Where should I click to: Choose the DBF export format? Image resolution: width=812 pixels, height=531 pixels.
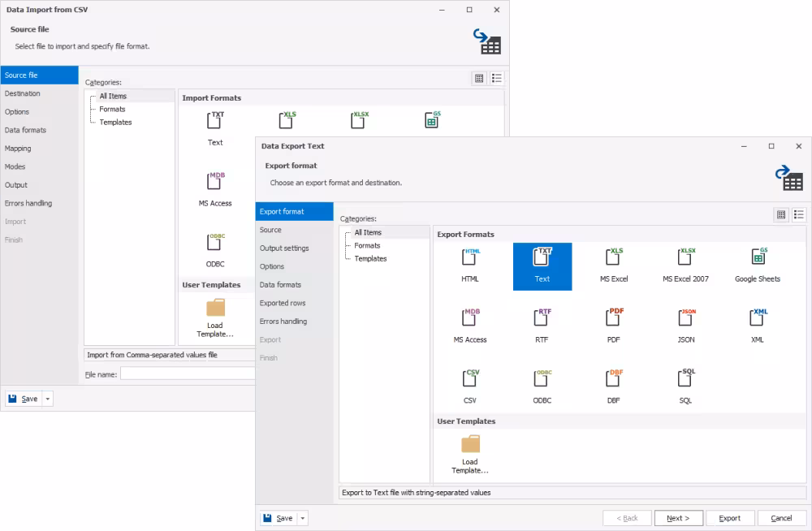[614, 387]
